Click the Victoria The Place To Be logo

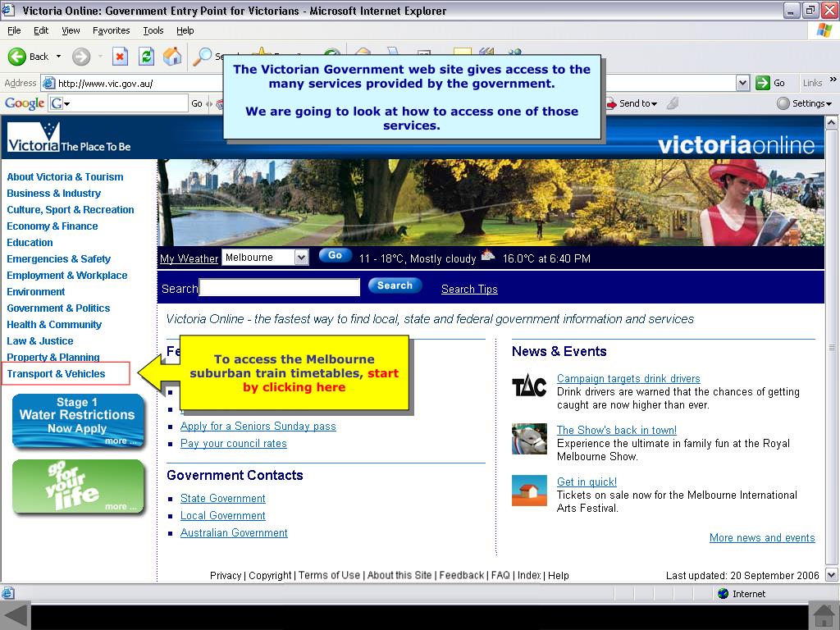[x=69, y=138]
